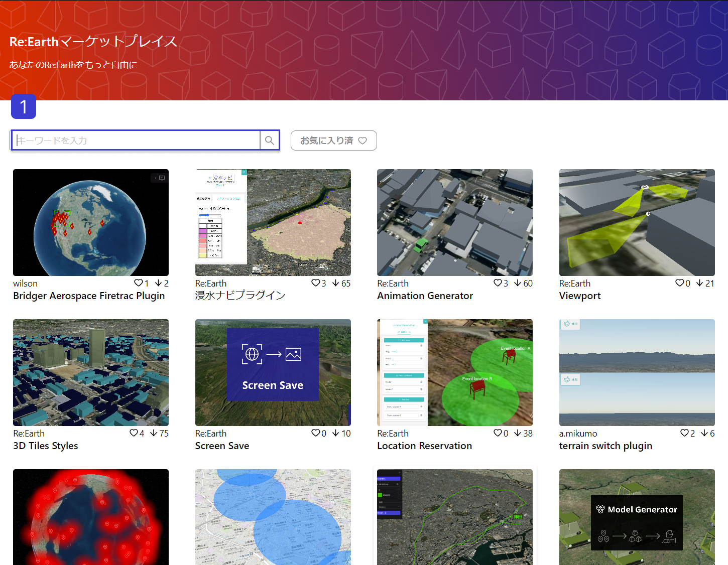Click heart icon on Location Reservation card
This screenshot has width=728, height=565.
(x=498, y=433)
